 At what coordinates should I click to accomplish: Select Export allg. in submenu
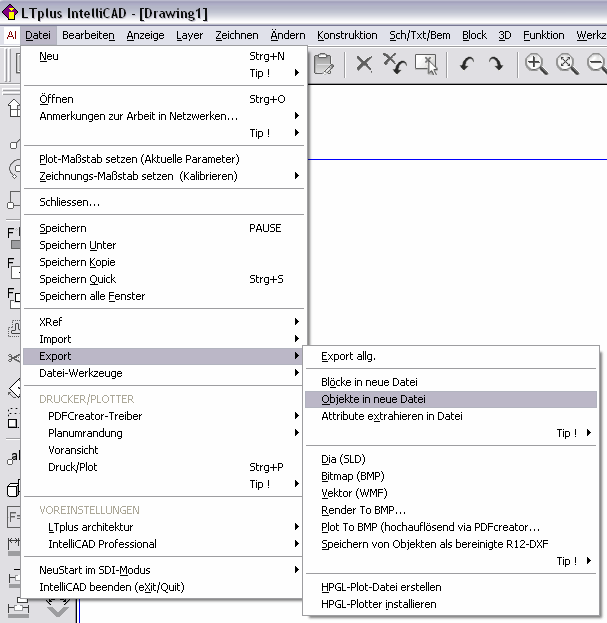[451, 356]
